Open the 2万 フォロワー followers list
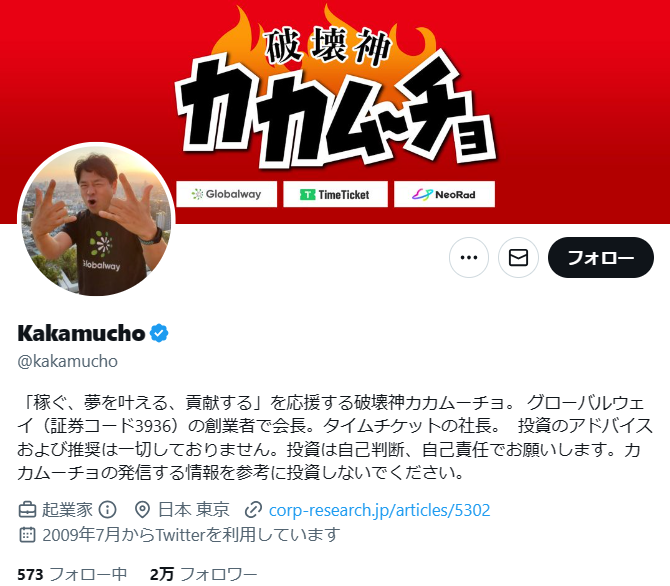Image resolution: width=670 pixels, height=586 pixels. [x=203, y=574]
